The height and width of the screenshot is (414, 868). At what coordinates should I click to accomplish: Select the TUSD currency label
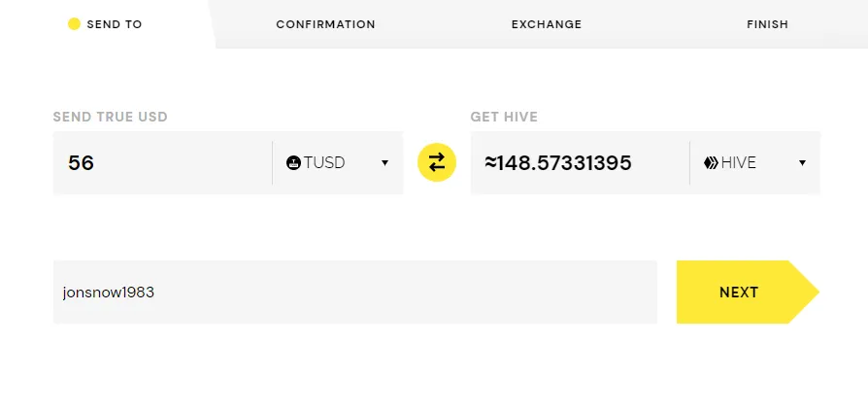tap(324, 163)
